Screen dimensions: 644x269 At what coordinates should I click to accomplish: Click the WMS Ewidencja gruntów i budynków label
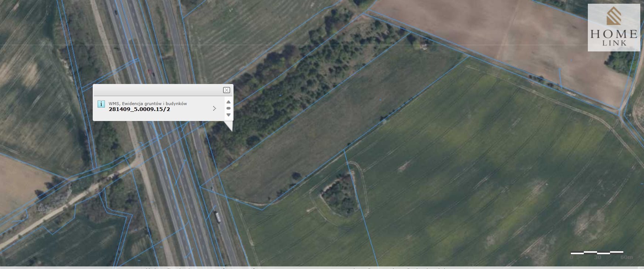tap(148, 104)
